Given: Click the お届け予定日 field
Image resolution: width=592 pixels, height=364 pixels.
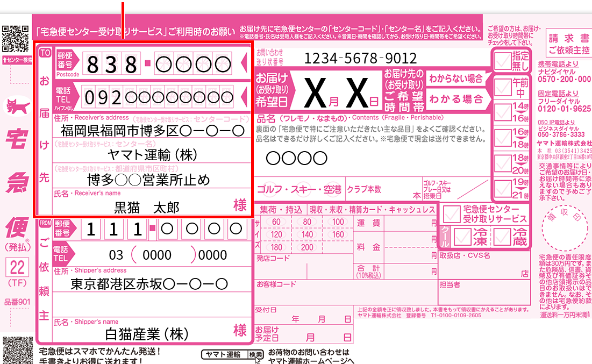Looking at the screenshot, I should (304, 334).
